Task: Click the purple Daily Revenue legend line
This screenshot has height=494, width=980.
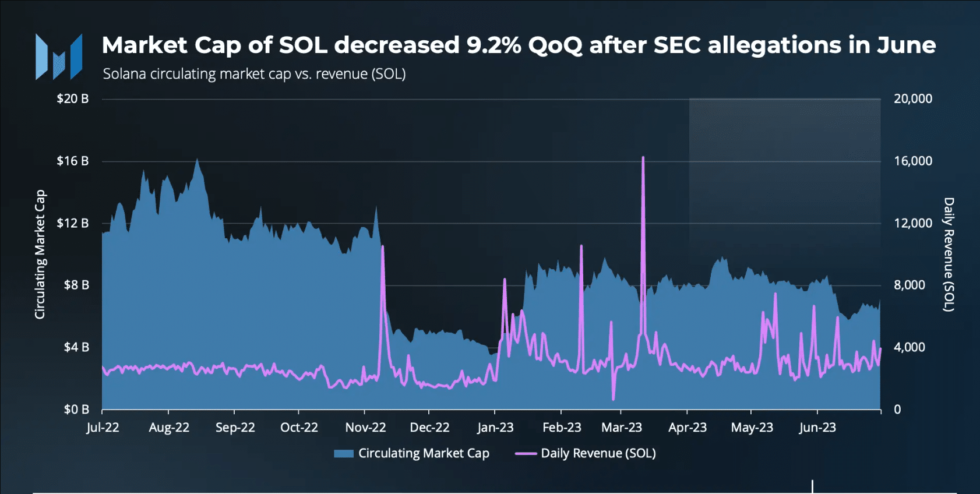Action: (526, 454)
